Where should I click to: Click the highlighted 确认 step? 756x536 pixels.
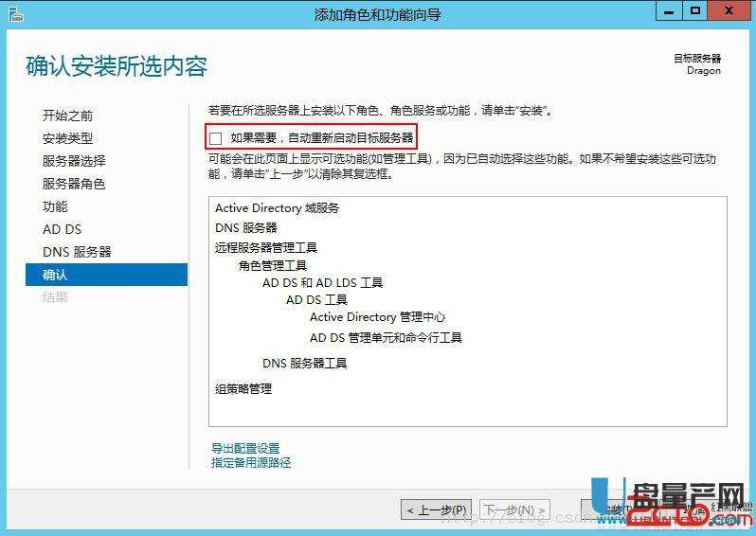click(x=55, y=275)
